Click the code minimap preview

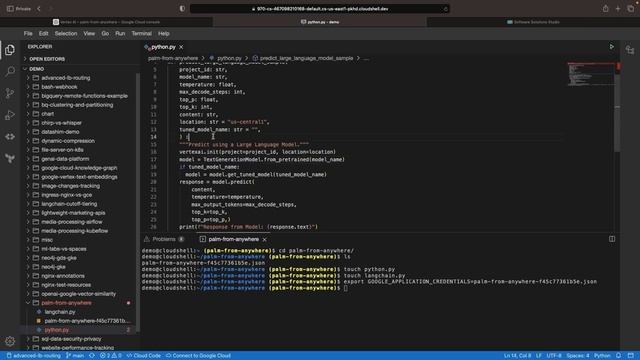(591, 74)
